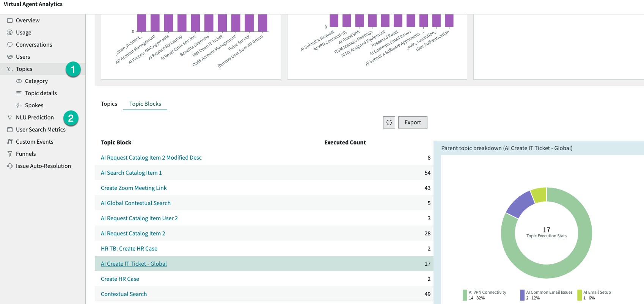This screenshot has width=644, height=304.
Task: Open the Contextual Search link
Action: click(124, 294)
